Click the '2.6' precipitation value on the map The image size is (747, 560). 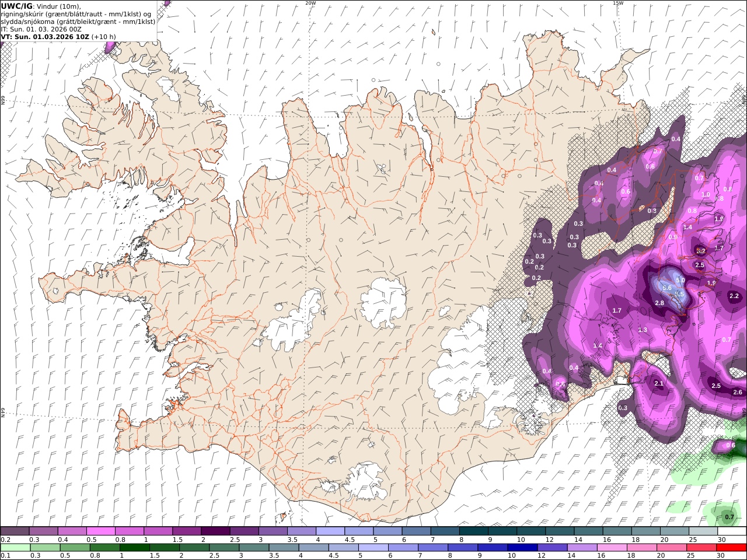tap(738, 392)
